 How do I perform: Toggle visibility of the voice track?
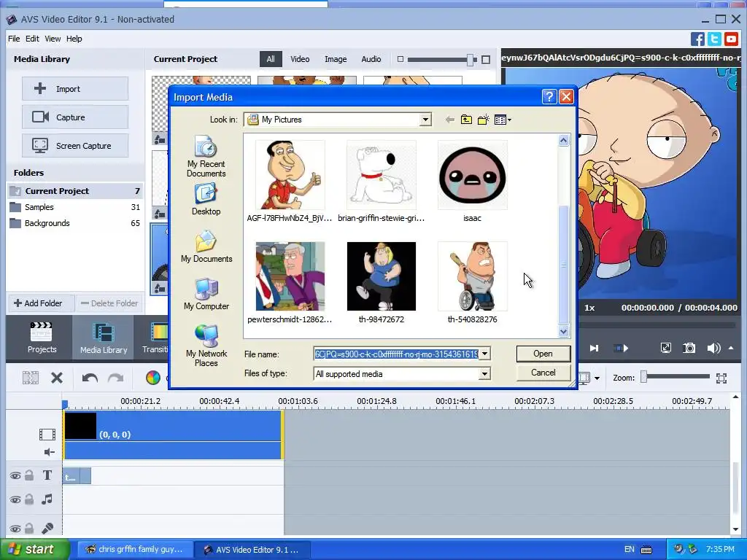[x=15, y=529]
